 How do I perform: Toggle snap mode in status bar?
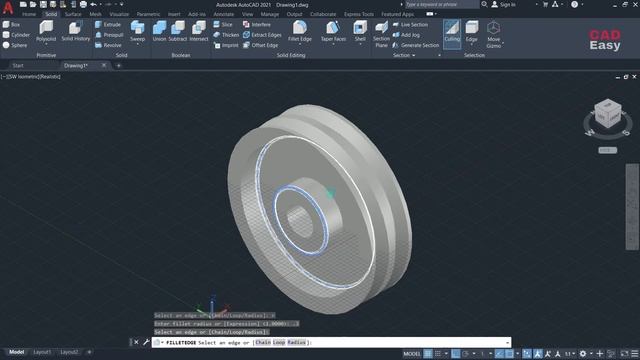pos(438,353)
